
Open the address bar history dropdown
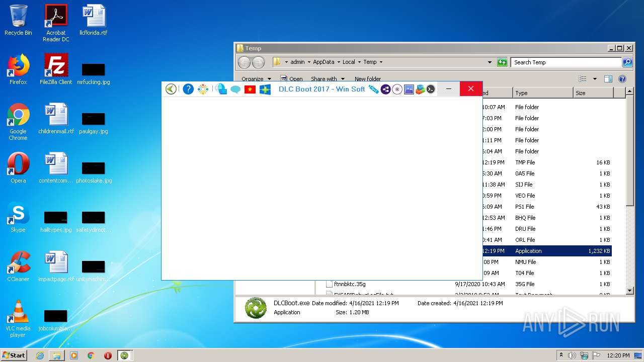[x=490, y=62]
